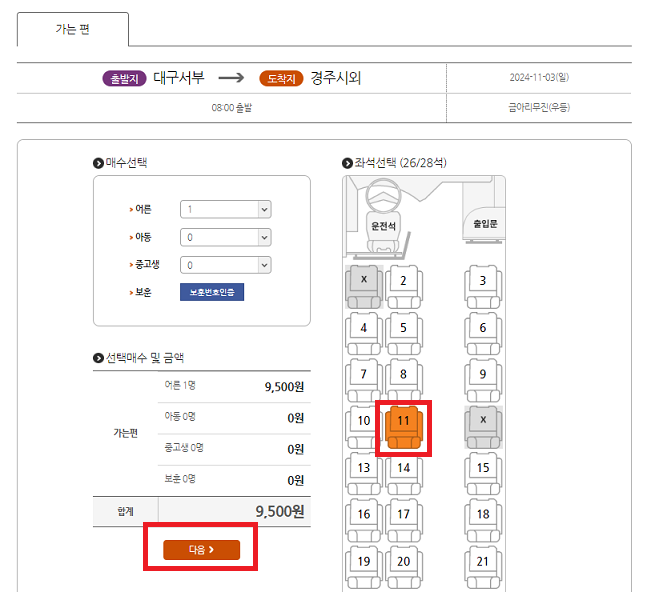Viewport: 651px width, 592px height.
Task: Choose seat number 19
Action: point(364,567)
